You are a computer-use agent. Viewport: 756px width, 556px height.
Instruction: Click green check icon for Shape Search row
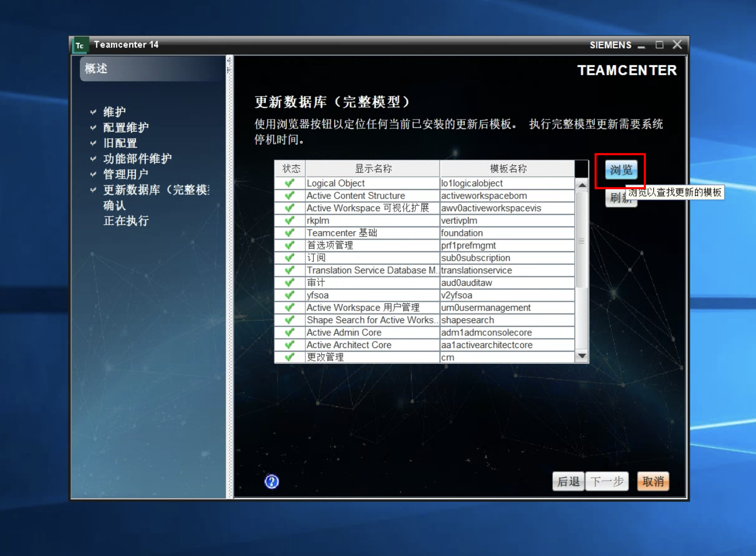coord(290,320)
